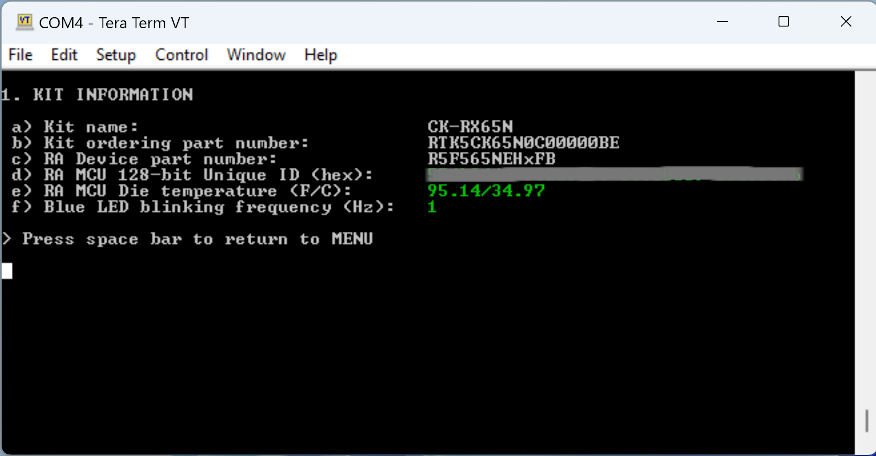Click the device part number 'R5F565NEHxFB'
Screen dimensions: 876x456
[x=492, y=159]
